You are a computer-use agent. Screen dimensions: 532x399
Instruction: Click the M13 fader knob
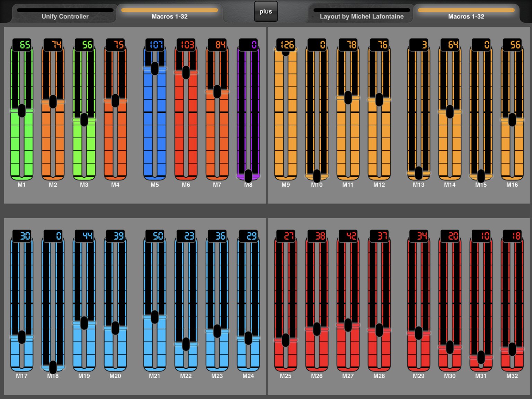pyautogui.click(x=419, y=173)
